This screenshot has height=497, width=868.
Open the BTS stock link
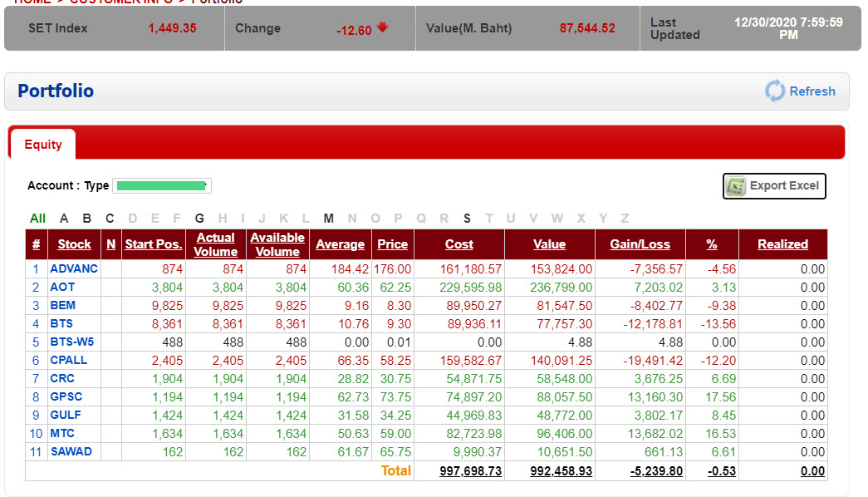click(61, 323)
